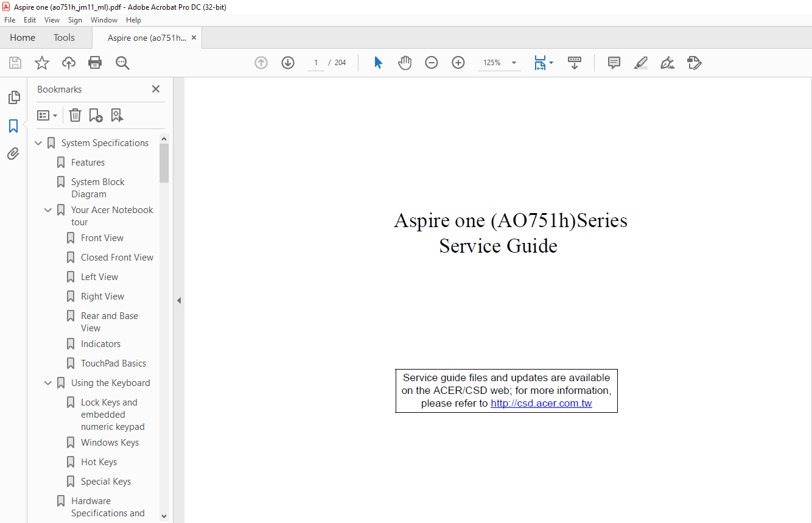Switch to the Tools tab
The width and height of the screenshot is (812, 523).
point(64,38)
